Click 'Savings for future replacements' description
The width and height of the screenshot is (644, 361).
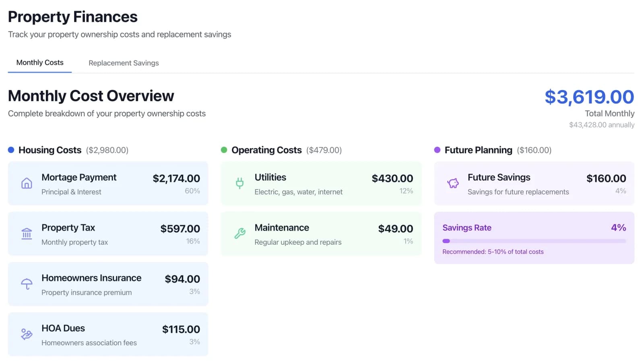(x=518, y=192)
